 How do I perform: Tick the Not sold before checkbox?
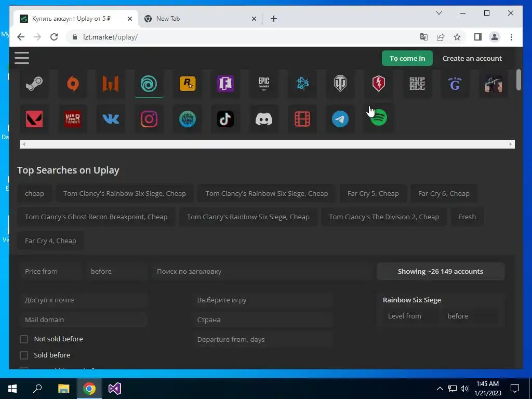[24, 339]
